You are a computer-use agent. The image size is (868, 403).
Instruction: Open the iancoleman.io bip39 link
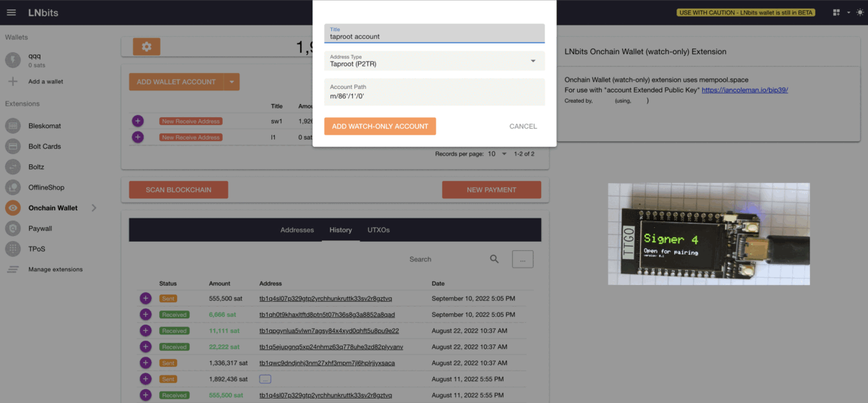pos(744,90)
